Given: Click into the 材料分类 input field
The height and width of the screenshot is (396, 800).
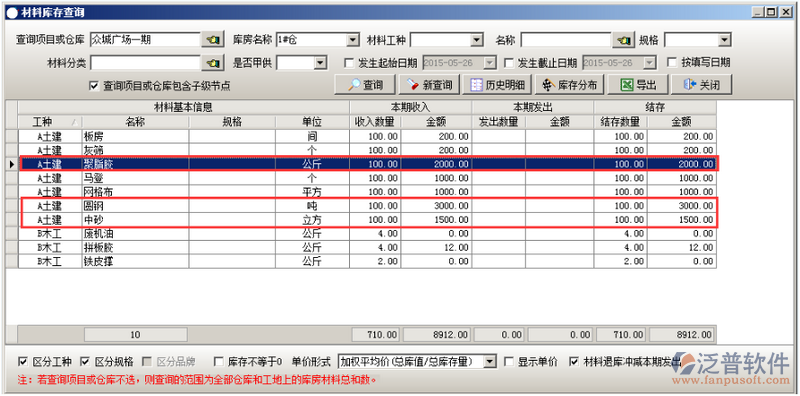Looking at the screenshot, I should tap(145, 63).
